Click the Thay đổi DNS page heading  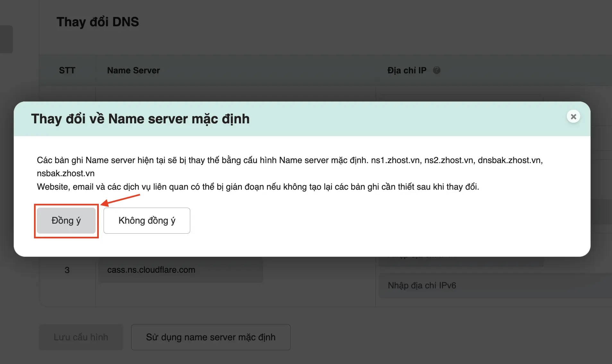point(98,22)
